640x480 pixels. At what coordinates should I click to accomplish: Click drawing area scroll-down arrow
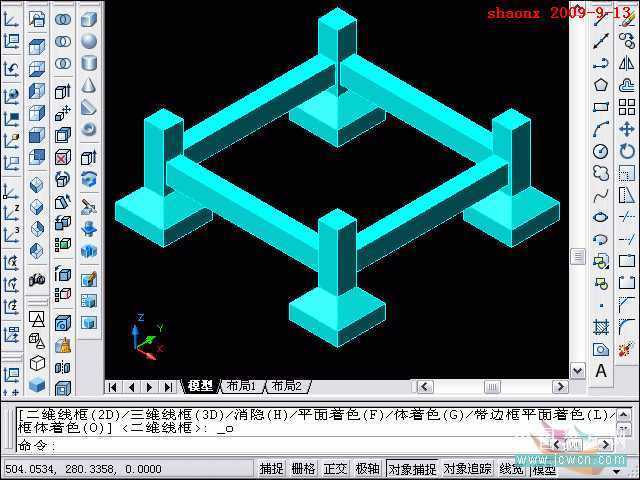pos(578,371)
